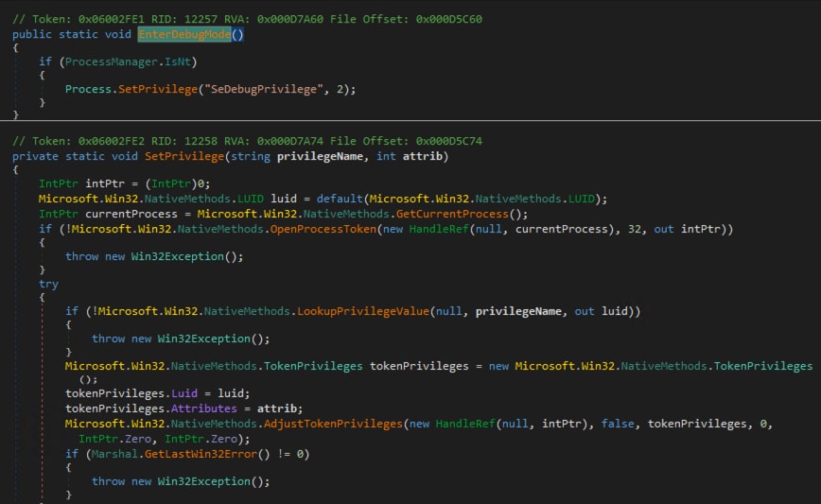
Task: Navigate to the AdjustTokenPrivileges method
Action: pyautogui.click(x=333, y=424)
